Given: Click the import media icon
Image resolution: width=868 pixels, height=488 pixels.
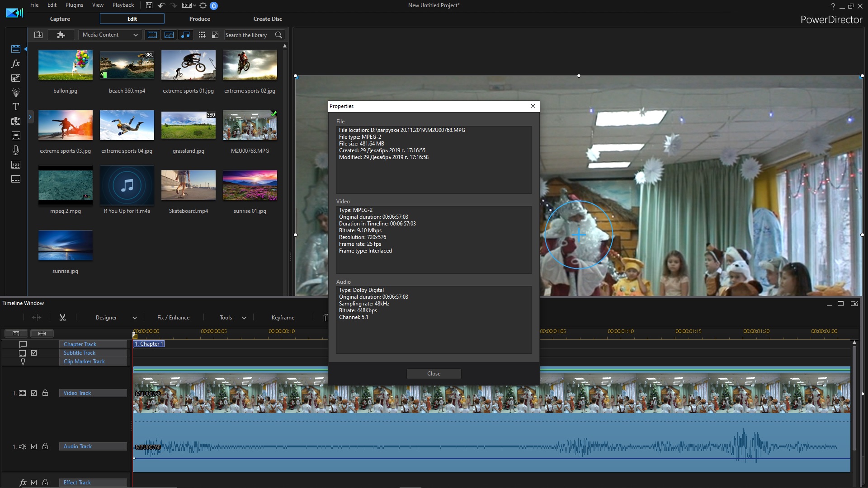Looking at the screenshot, I should tap(38, 35).
